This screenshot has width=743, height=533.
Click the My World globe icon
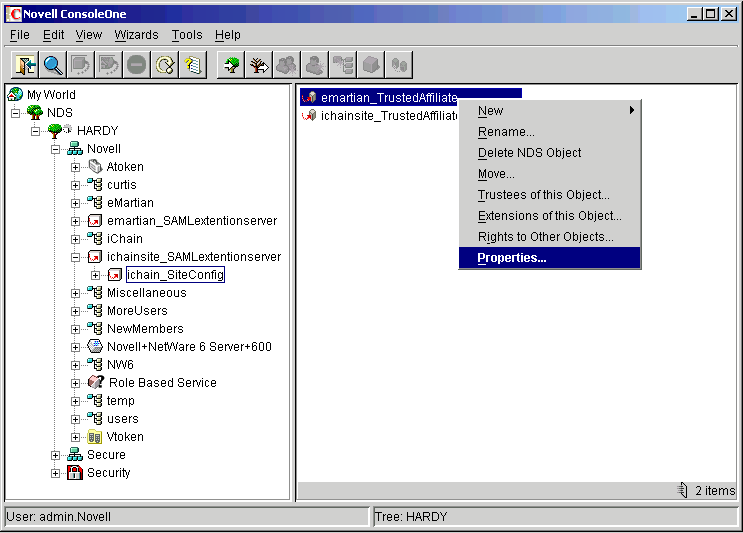point(15,94)
